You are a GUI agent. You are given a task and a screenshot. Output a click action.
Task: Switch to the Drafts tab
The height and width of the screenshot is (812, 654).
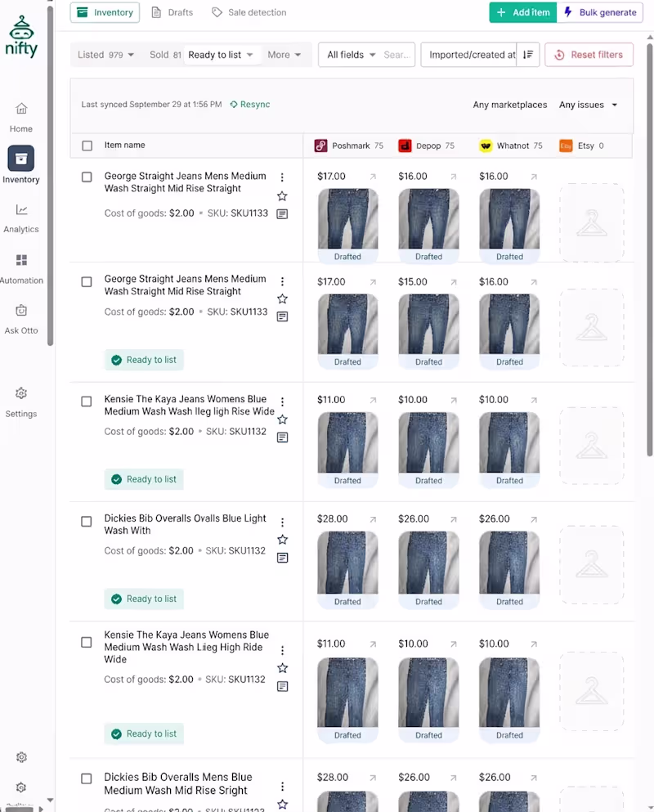(x=172, y=12)
